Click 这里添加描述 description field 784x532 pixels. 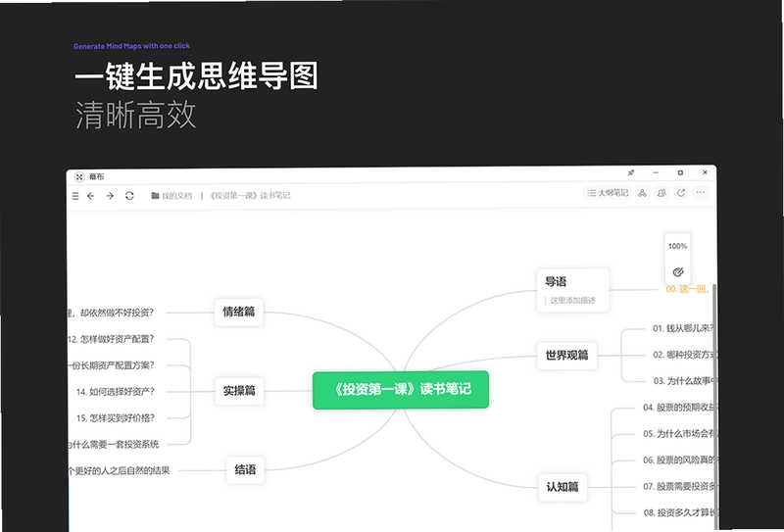coord(572,301)
